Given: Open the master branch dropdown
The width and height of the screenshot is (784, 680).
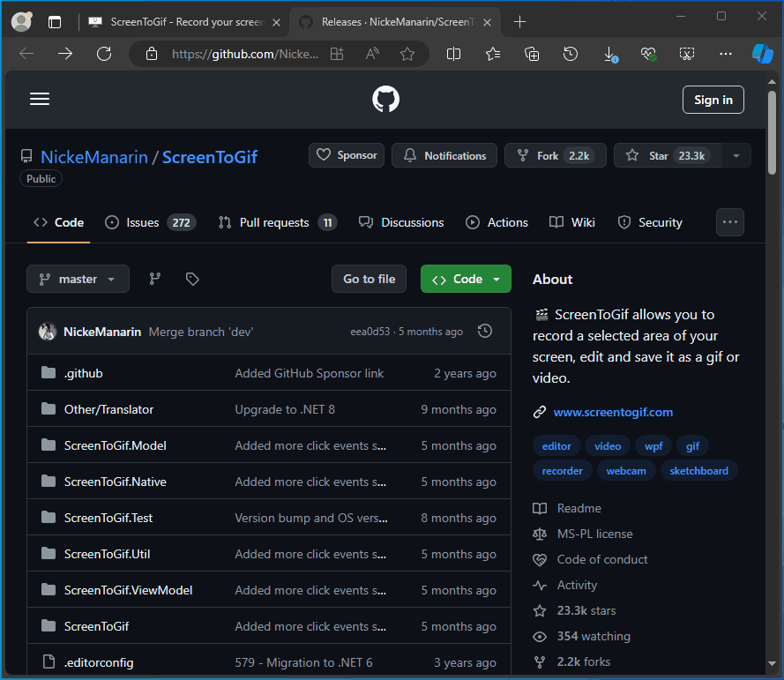Looking at the screenshot, I should pyautogui.click(x=78, y=279).
